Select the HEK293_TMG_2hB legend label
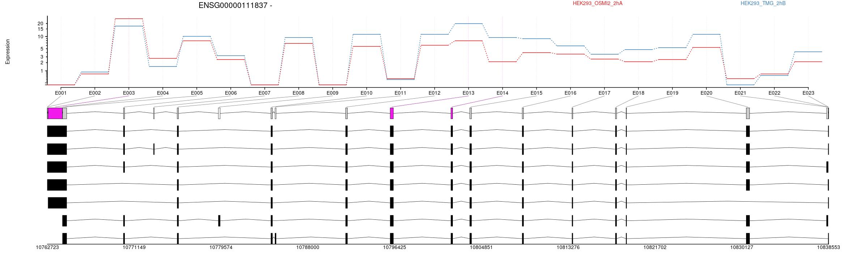The width and height of the screenshot is (868, 253). (763, 3)
